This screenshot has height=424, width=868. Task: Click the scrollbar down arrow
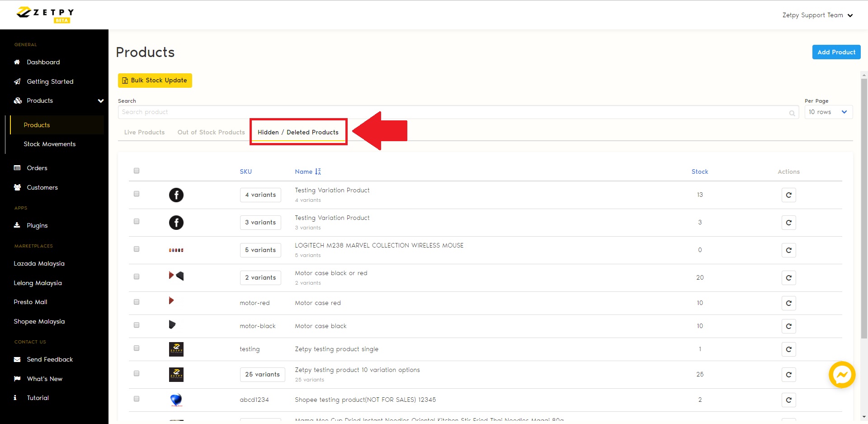point(864,417)
